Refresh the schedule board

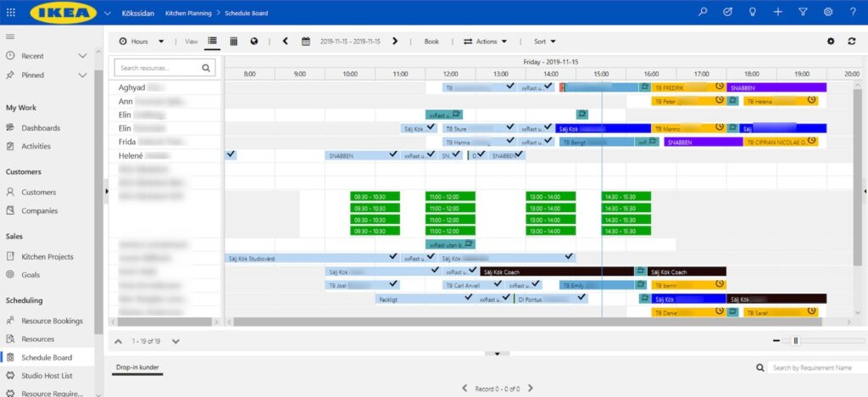coord(851,41)
